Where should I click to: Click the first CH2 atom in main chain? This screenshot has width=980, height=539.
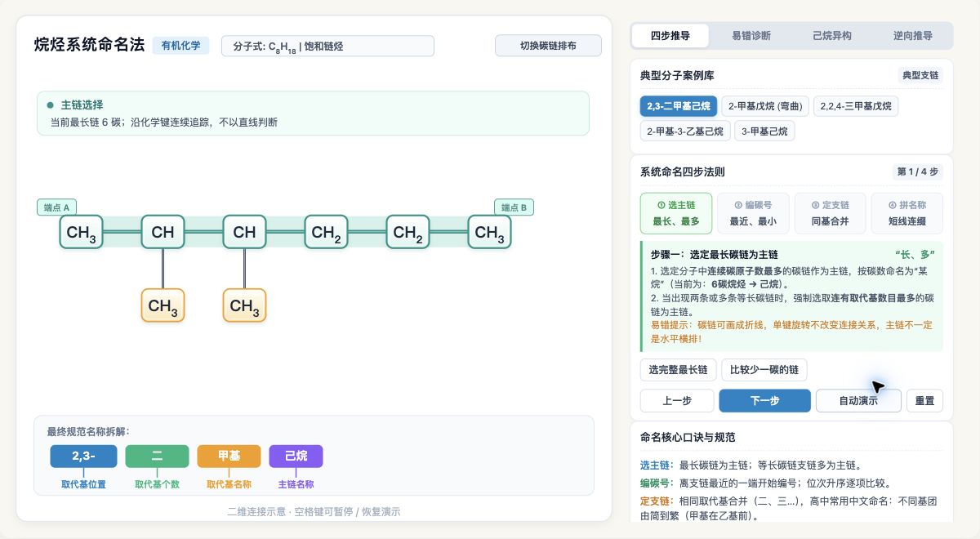click(326, 232)
